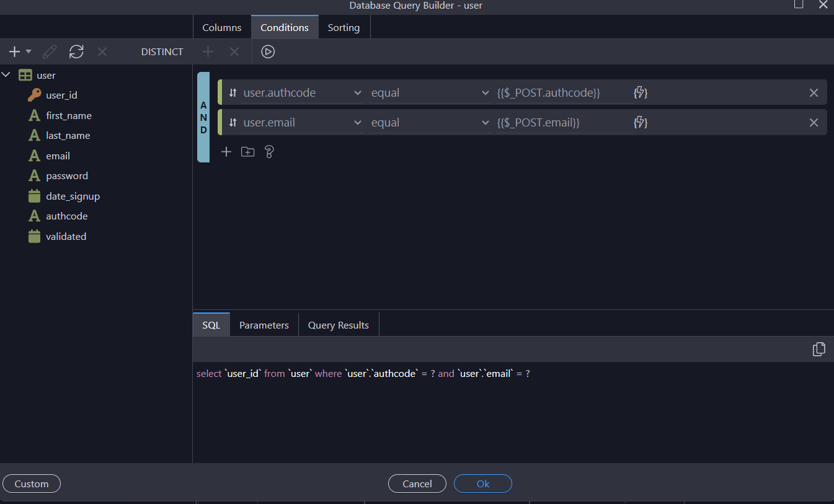This screenshot has height=504, width=834.
Task: Copy the generated SQL using copy icon
Action: tap(818, 349)
